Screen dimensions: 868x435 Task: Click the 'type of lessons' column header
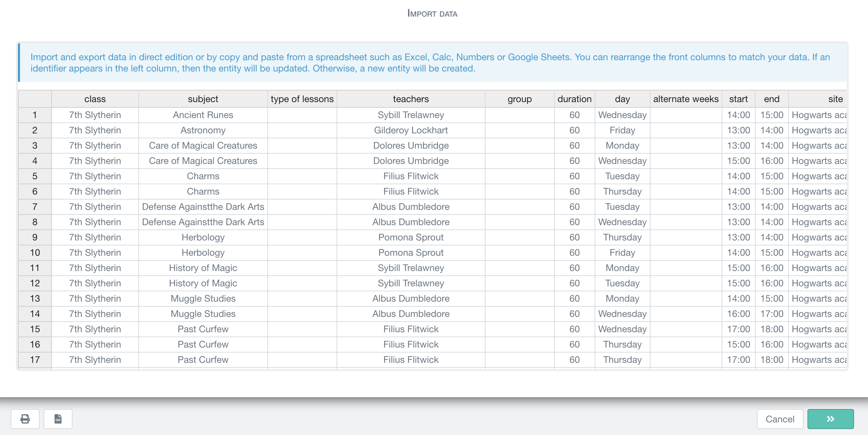point(302,99)
